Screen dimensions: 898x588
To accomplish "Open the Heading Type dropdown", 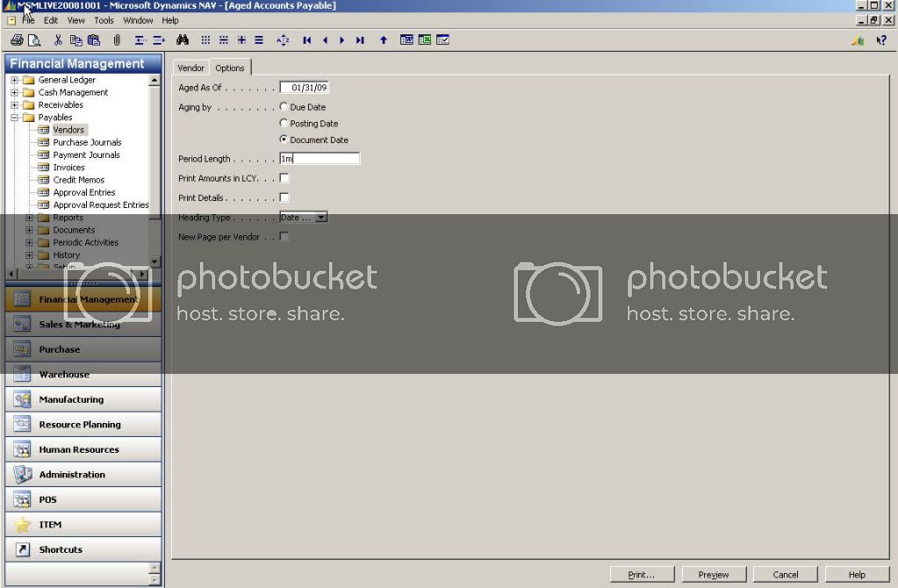I will [321, 218].
